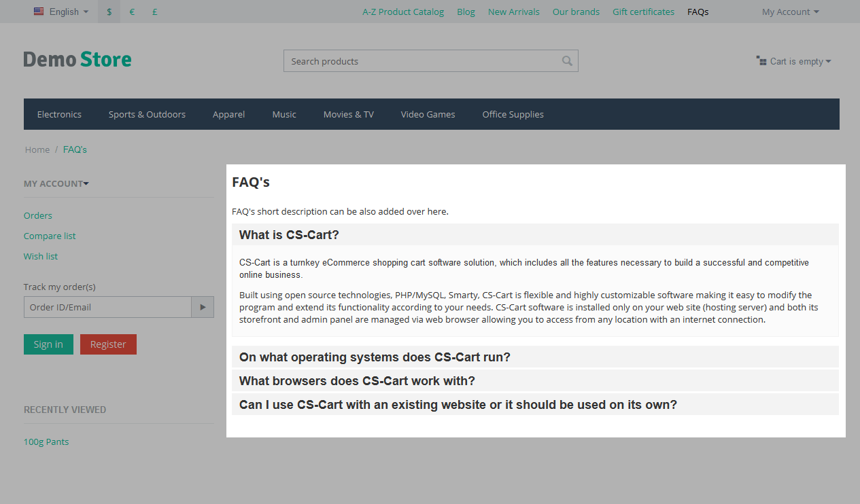860x504 pixels.
Task: Open the Music category
Action: [x=284, y=114]
